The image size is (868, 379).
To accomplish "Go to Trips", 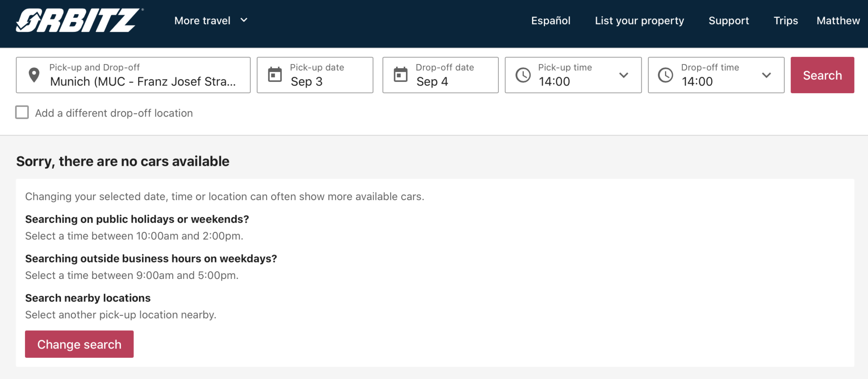I will point(785,20).
